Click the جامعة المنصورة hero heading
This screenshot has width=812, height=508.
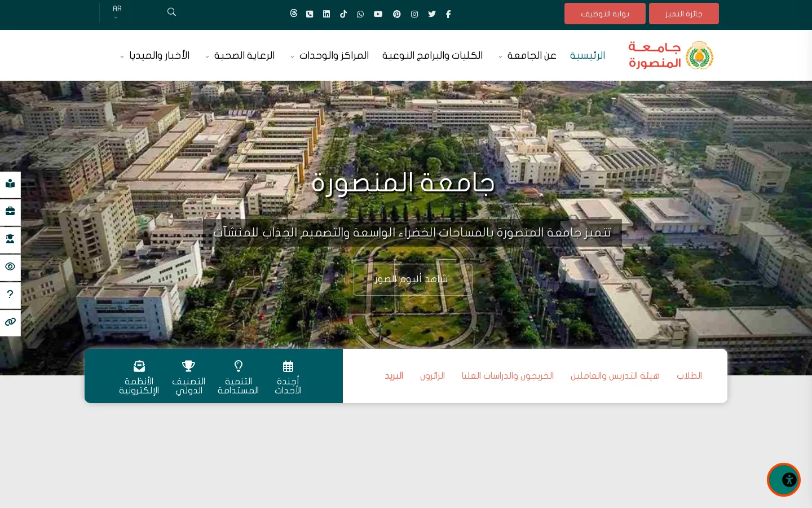click(404, 183)
